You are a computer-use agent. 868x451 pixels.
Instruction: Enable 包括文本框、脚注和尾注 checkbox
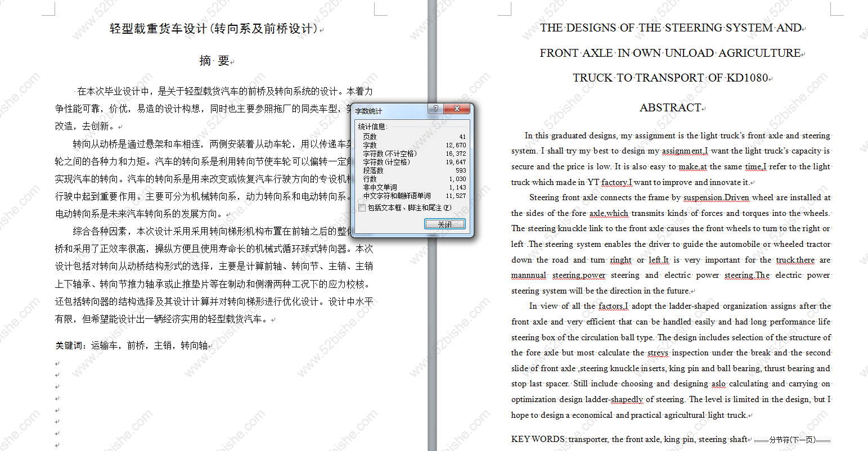coord(362,208)
